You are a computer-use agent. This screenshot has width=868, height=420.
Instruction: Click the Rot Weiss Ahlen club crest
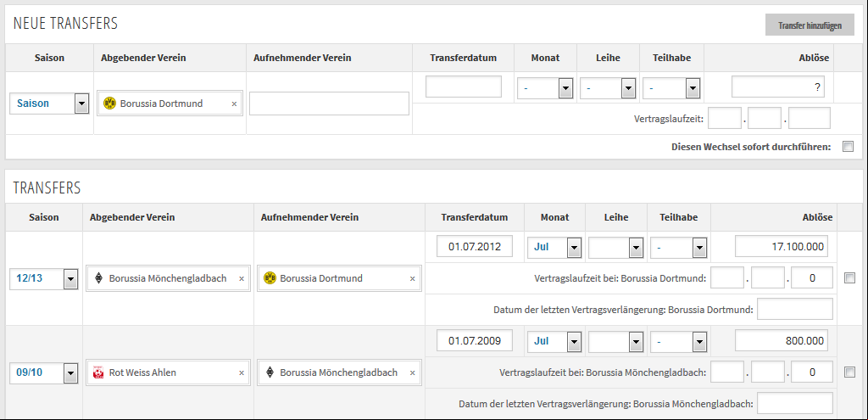click(x=98, y=372)
